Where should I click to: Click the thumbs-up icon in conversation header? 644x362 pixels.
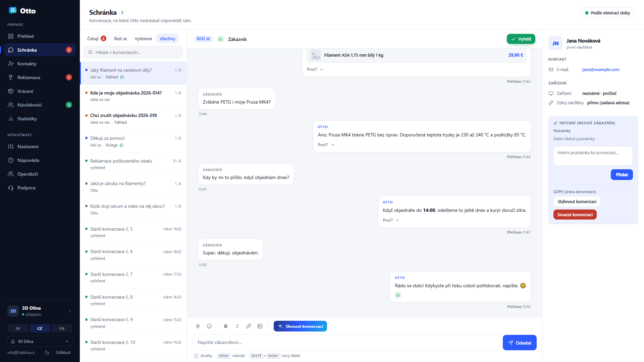tap(221, 39)
